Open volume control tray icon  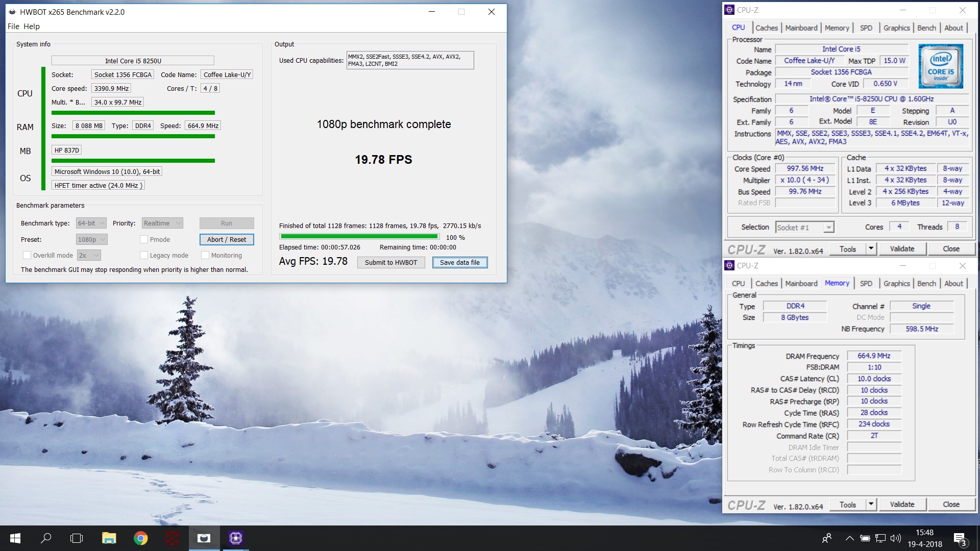click(x=896, y=538)
